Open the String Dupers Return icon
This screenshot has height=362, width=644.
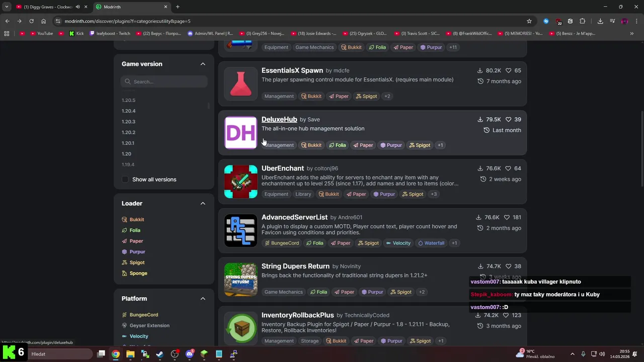(240, 280)
